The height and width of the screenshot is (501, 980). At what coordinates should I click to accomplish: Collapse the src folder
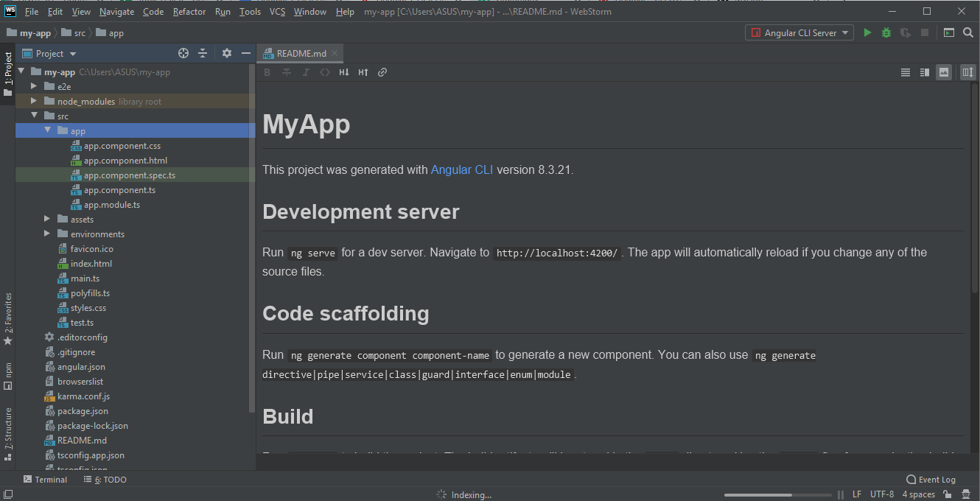click(x=34, y=116)
